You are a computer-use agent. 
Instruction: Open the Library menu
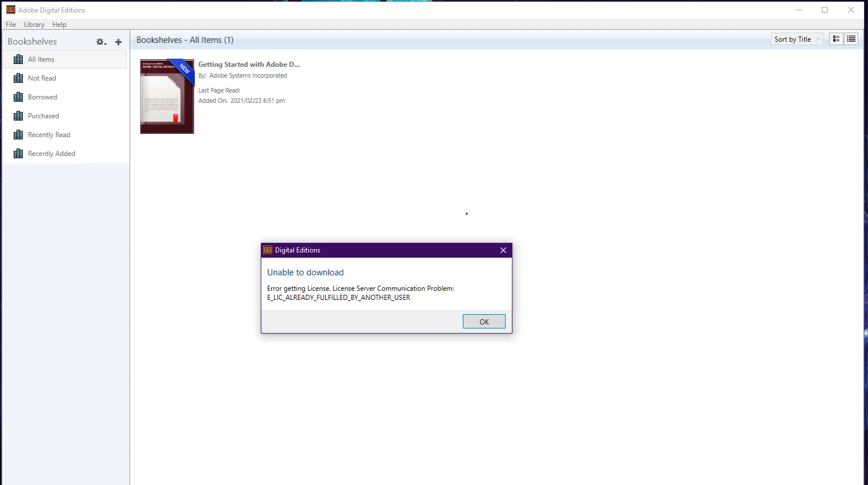(x=34, y=25)
